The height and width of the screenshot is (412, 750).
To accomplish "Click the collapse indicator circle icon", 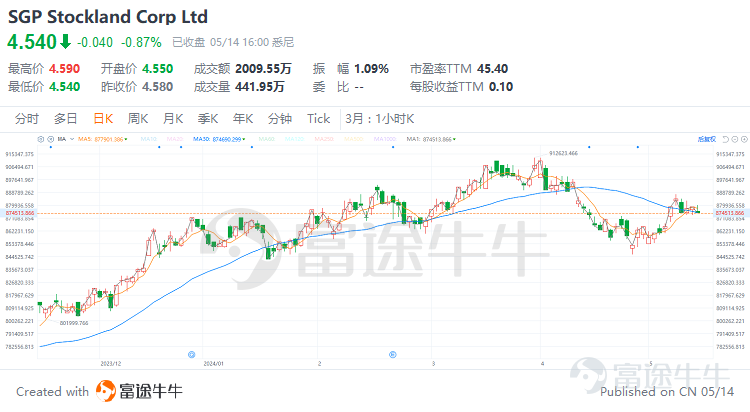I will coord(50,139).
